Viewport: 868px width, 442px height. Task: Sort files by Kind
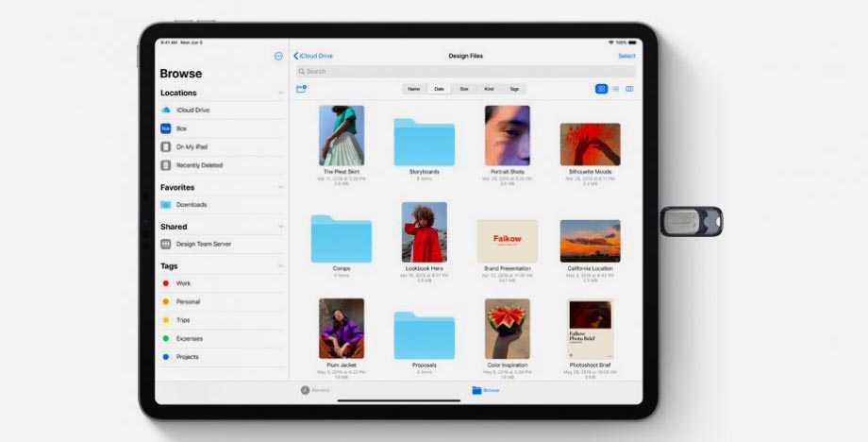coord(490,89)
